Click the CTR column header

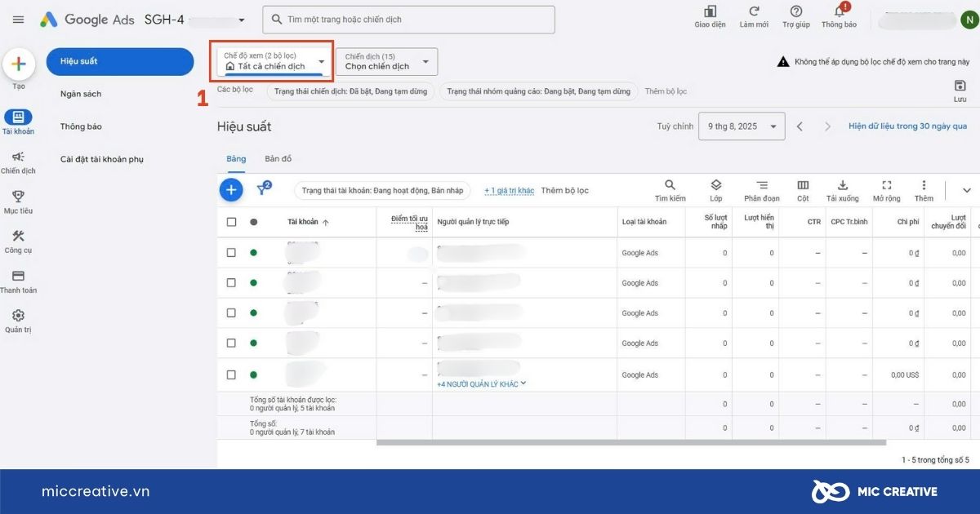click(813, 222)
